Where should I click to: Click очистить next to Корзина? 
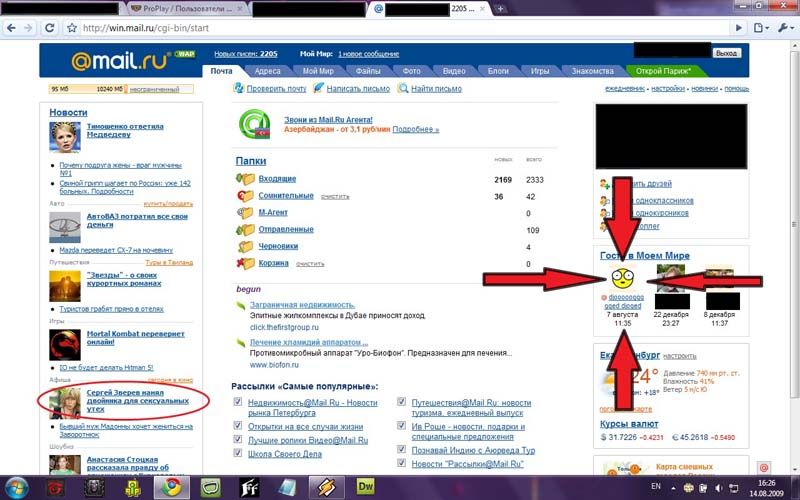310,264
